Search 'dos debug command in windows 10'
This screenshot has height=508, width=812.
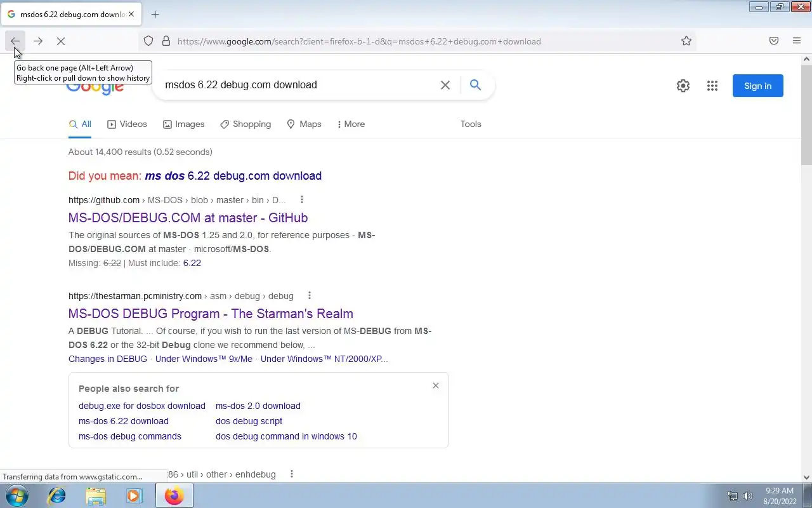286,436
